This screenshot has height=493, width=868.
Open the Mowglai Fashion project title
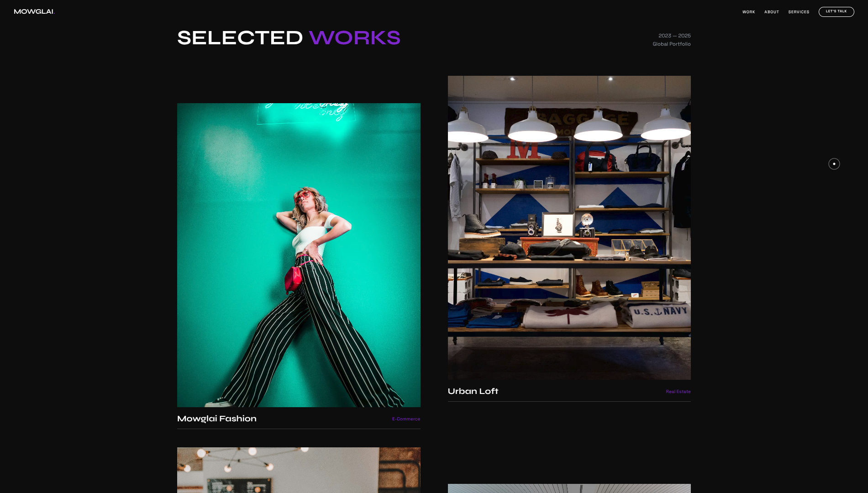217,419
